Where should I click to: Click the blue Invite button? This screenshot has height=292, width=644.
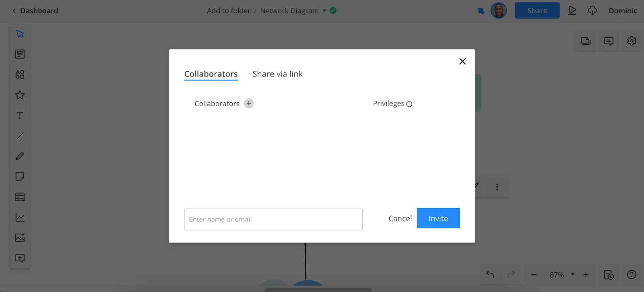tap(438, 218)
